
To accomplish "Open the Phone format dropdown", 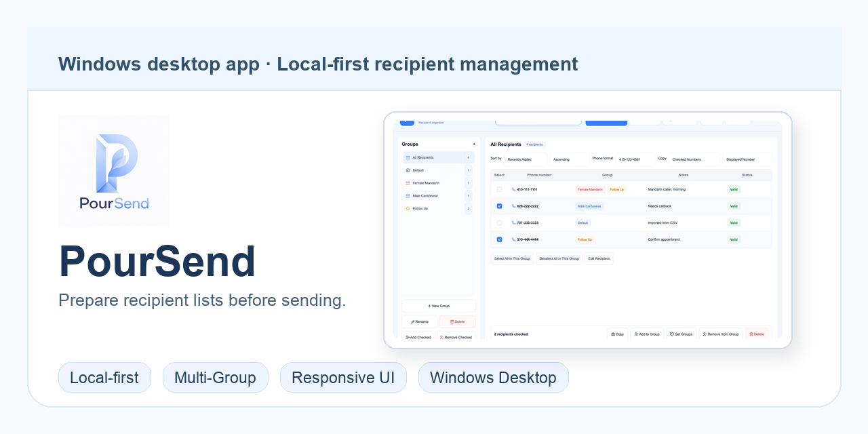I will [635, 159].
